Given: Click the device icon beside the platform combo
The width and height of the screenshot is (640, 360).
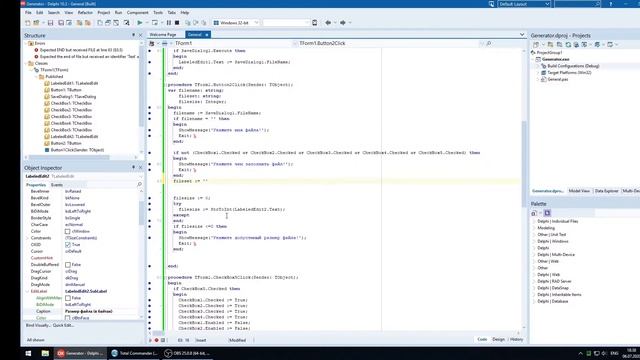Looking at the screenshot, I should (315, 23).
